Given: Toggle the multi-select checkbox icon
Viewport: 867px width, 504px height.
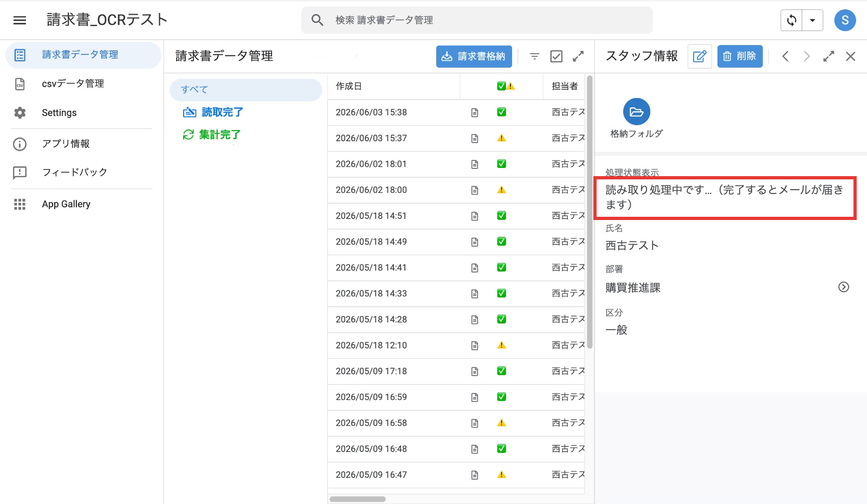Looking at the screenshot, I should coord(557,56).
